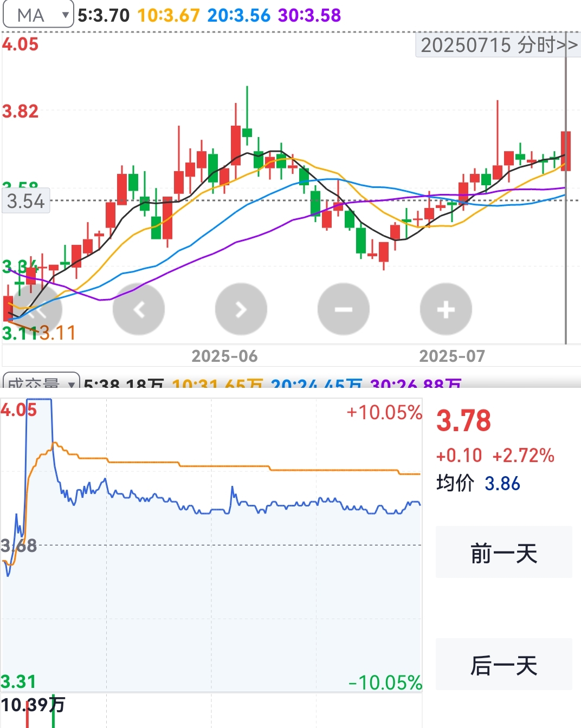Jump to earliest data with double-left arrow
Viewport: 581px width, 728px height.
point(36,309)
